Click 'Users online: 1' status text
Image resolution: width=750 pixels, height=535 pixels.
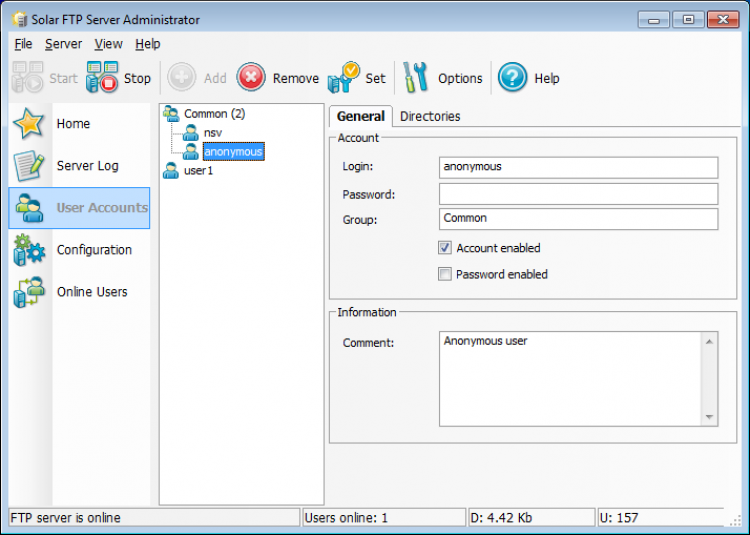[346, 518]
